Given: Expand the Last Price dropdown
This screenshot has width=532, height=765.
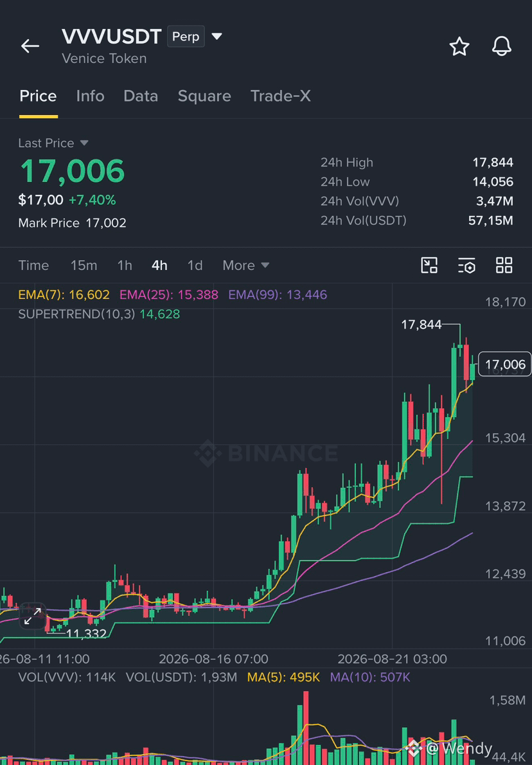Looking at the screenshot, I should (x=84, y=143).
